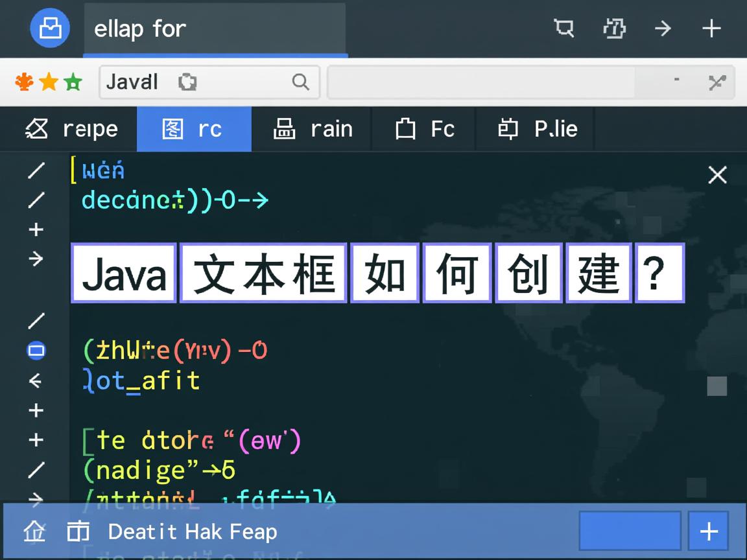This screenshot has height=560, width=747.
Task: Click the plus button in the bottom right bar
Action: [707, 531]
